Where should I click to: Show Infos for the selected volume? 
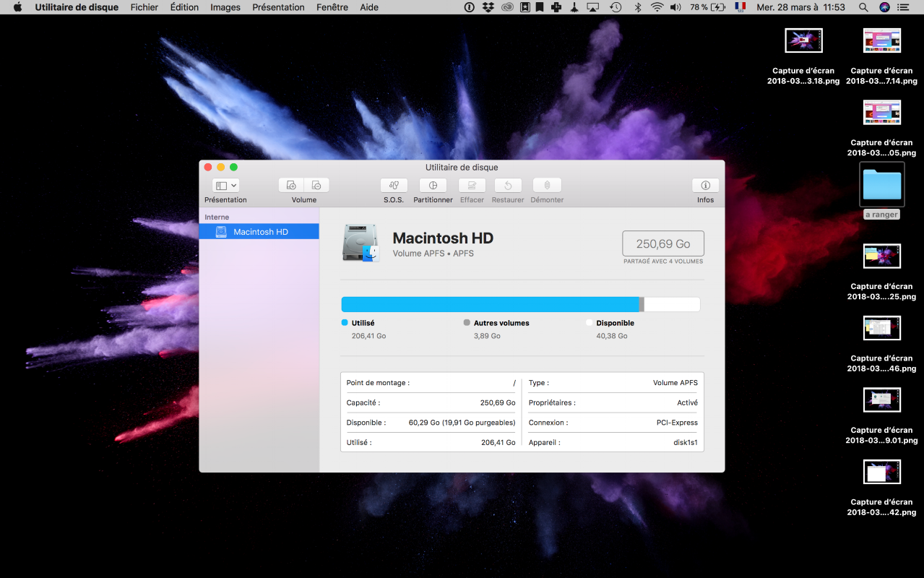(706, 186)
